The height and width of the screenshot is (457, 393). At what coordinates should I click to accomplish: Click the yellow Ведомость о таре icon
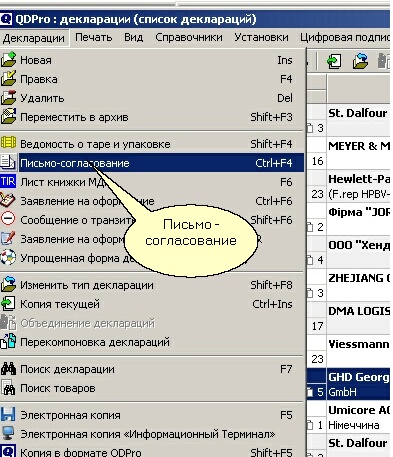tap(8, 143)
